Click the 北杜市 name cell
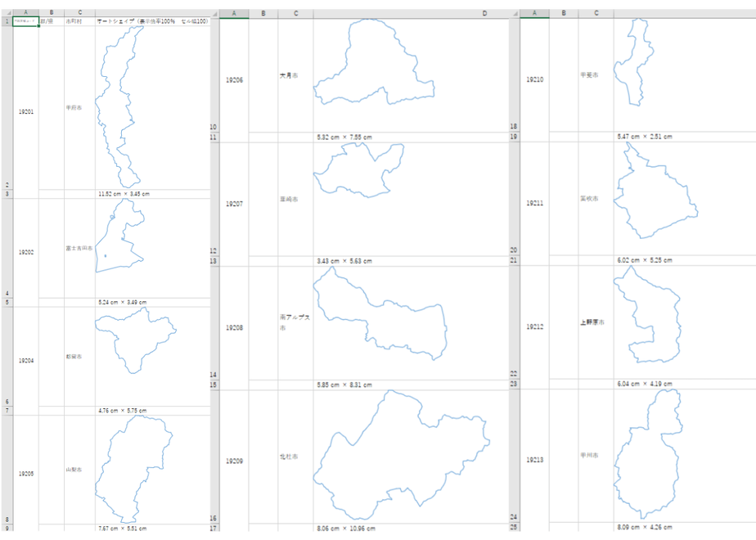 coord(295,457)
